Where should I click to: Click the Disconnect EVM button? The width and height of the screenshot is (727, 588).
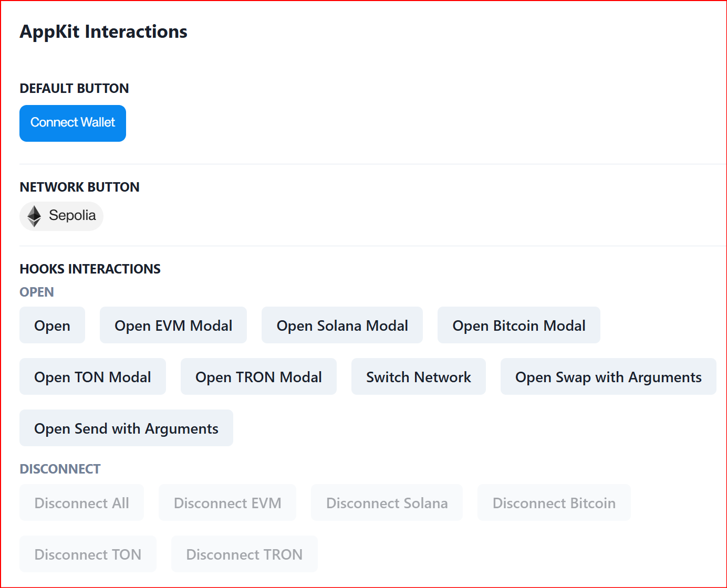[227, 502]
